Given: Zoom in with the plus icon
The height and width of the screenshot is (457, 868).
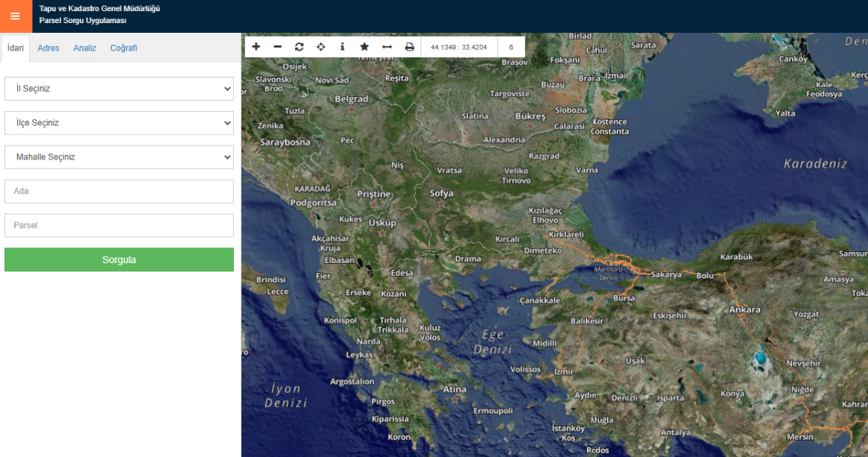Looking at the screenshot, I should (x=256, y=47).
